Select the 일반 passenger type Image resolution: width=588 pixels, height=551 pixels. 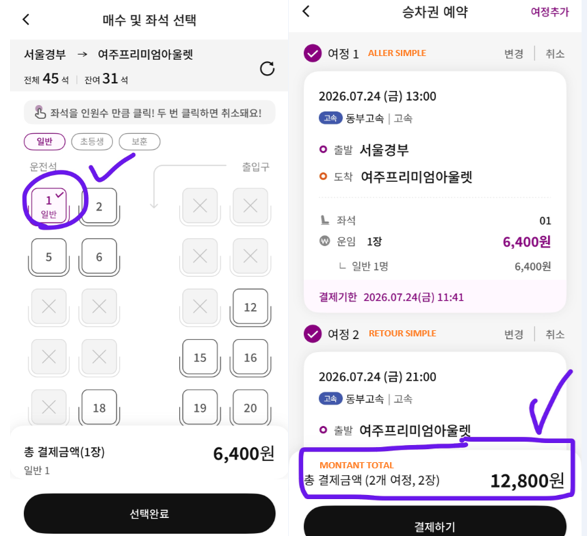pos(45,142)
